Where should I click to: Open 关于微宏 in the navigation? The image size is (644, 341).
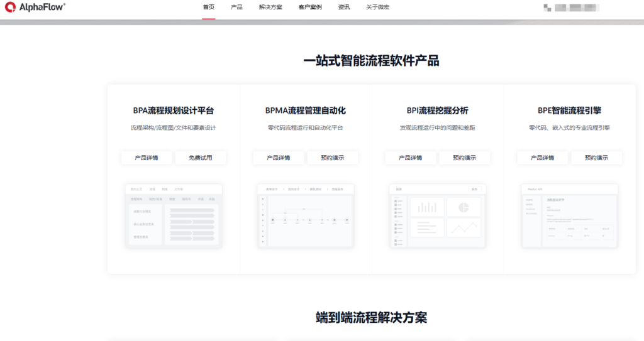coord(377,8)
